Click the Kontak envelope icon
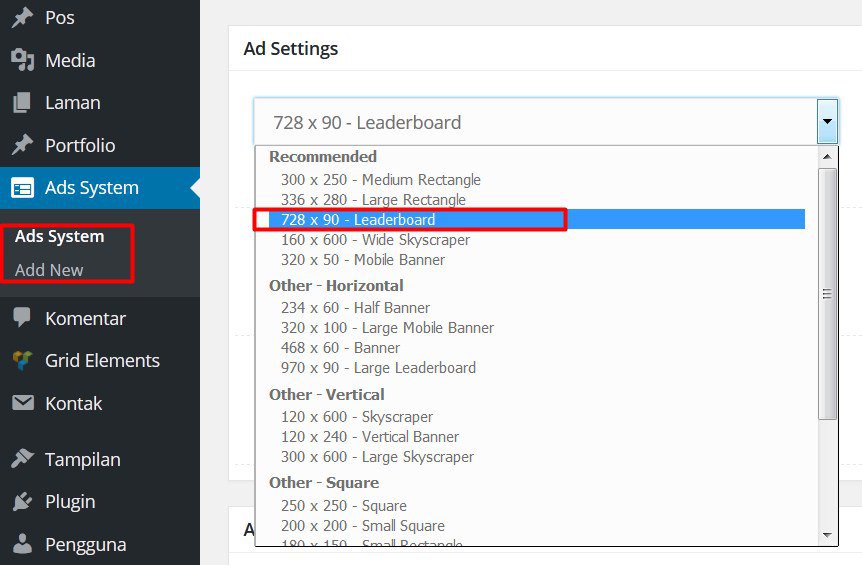The image size is (862, 565). click(x=23, y=403)
